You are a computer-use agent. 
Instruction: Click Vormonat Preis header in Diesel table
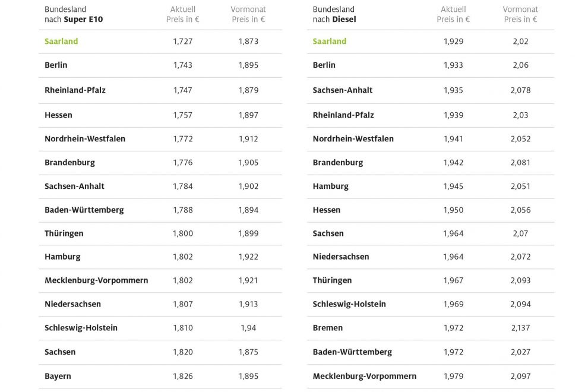click(x=520, y=14)
